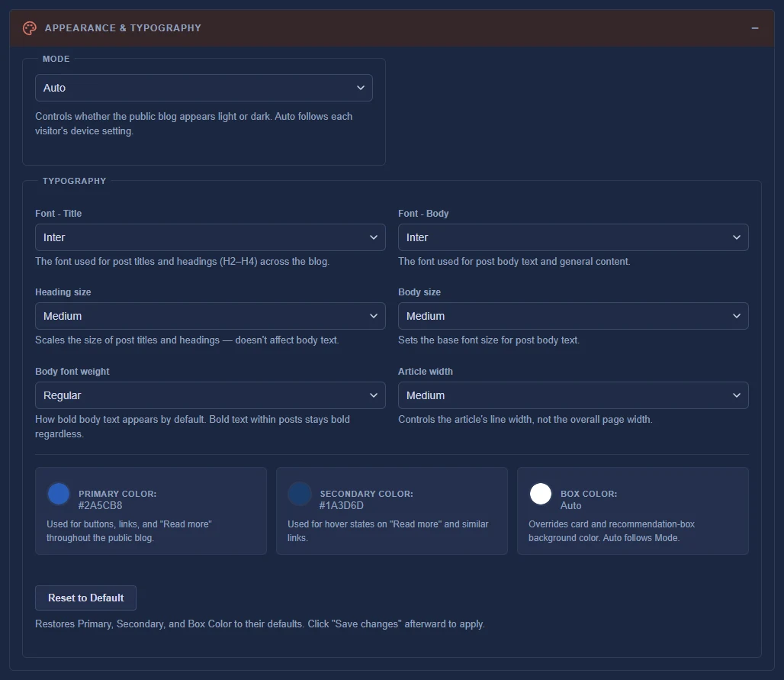Image resolution: width=784 pixels, height=680 pixels.
Task: Collapse the Appearance & Typography section
Action: pyautogui.click(x=754, y=28)
